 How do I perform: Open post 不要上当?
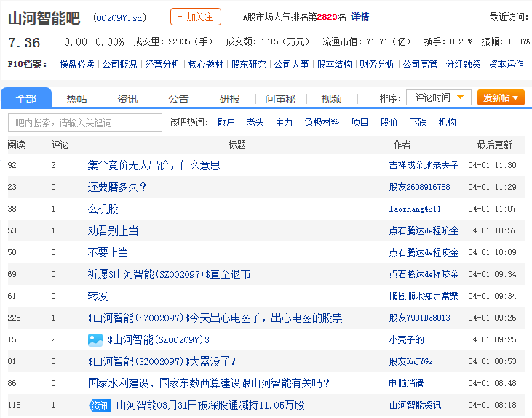(x=108, y=252)
